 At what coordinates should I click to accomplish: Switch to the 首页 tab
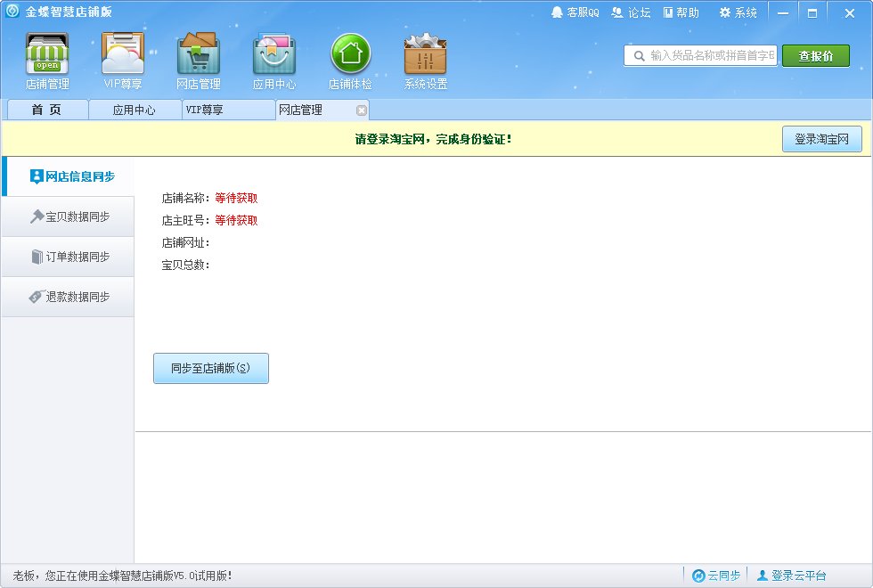point(46,110)
